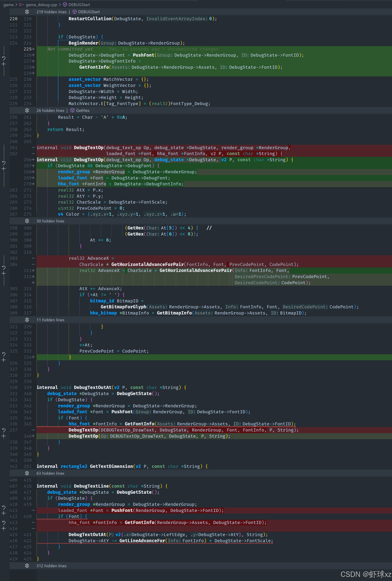This screenshot has width=392, height=581.
Task: Stage the DebugTextOp signature change hunk
Action: [x=4, y=169]
